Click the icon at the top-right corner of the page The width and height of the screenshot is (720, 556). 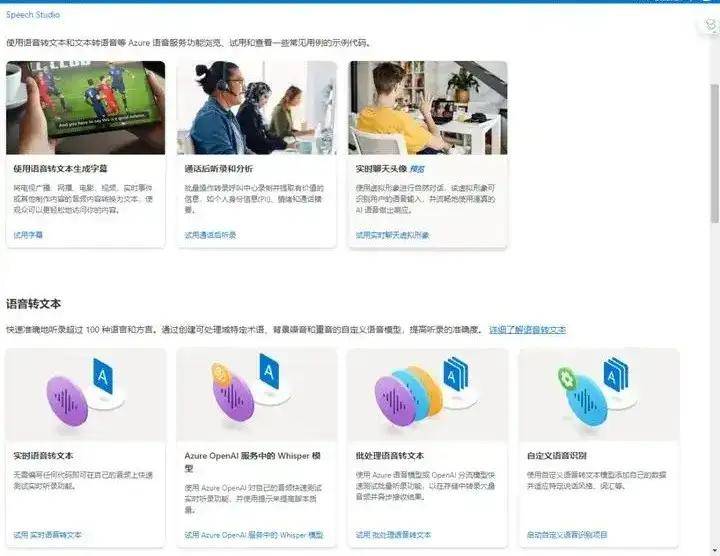coord(712,25)
